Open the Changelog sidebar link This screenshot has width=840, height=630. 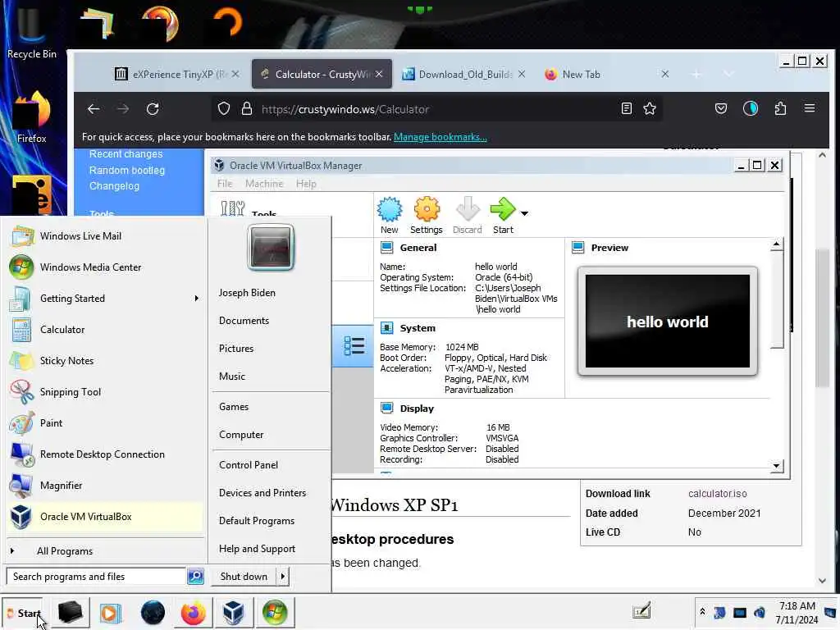tap(114, 186)
